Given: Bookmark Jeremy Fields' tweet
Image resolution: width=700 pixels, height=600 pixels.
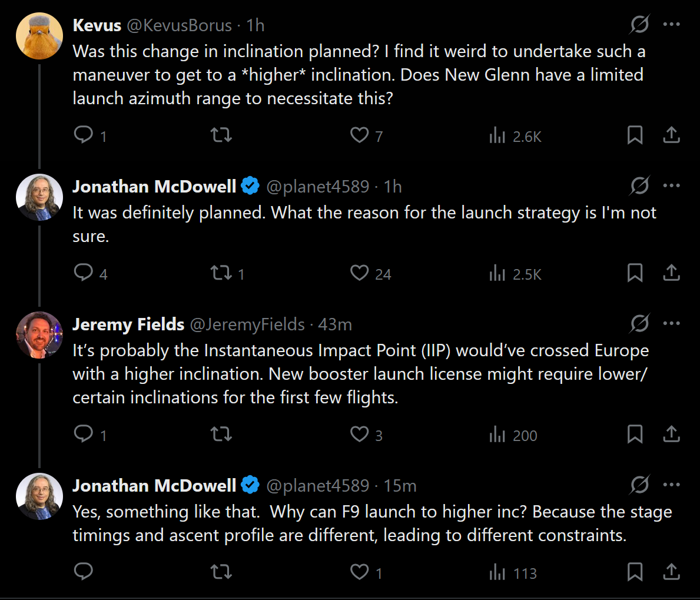Looking at the screenshot, I should pos(635,435).
